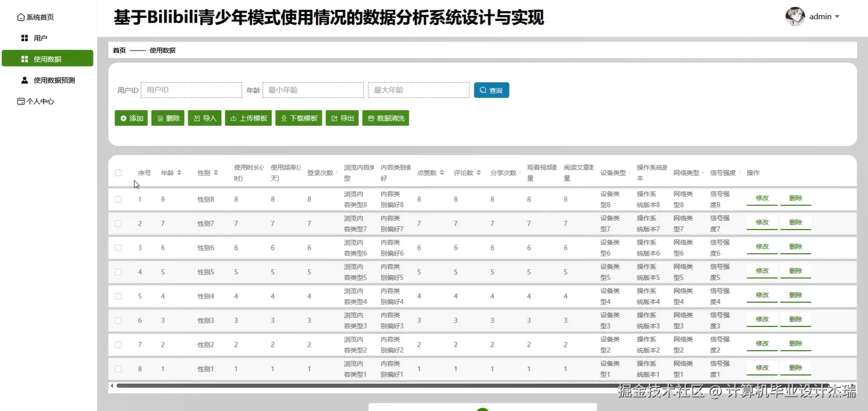Check the checkbox for row 序号 4
This screenshot has height=411, width=868.
pos(118,272)
